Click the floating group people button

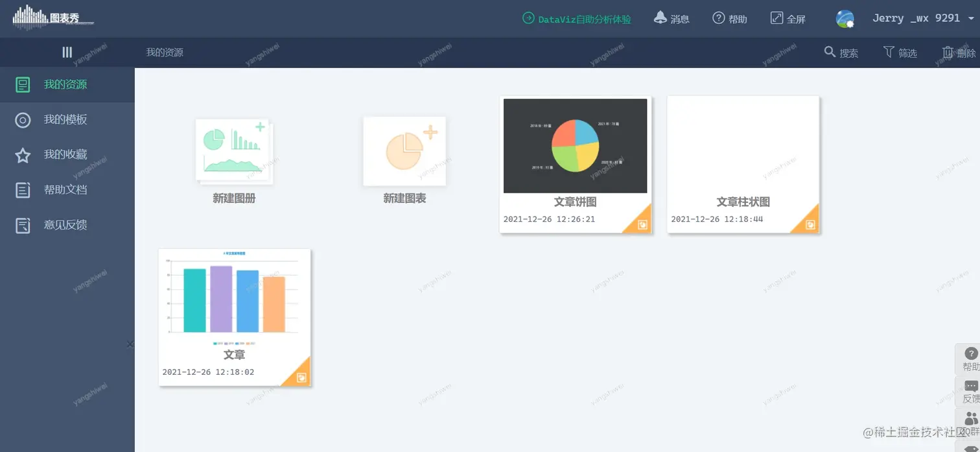(x=970, y=423)
